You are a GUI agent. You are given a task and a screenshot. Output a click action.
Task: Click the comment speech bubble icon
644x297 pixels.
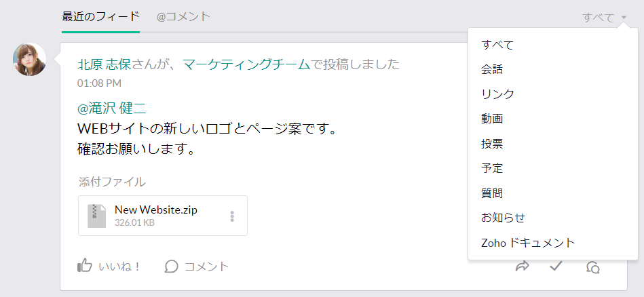[x=172, y=266]
